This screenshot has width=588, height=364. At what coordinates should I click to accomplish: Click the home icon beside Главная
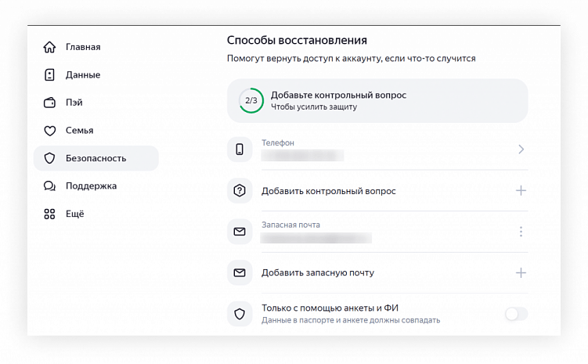click(49, 47)
